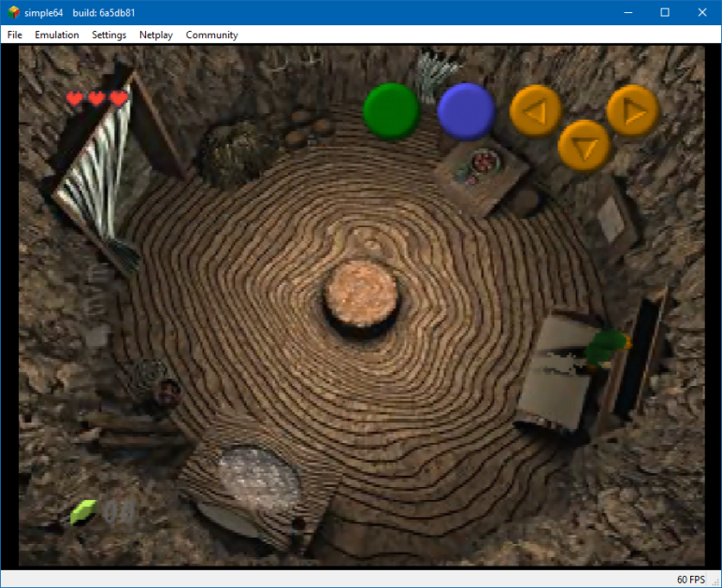This screenshot has height=588, width=722.
Task: Click the striped curtain doorway
Action: [99, 172]
